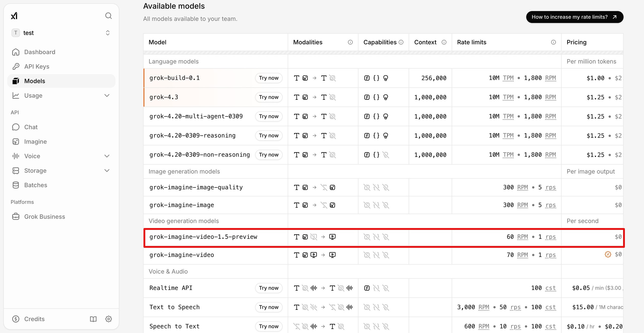Try now for Text to Speech
The height and width of the screenshot is (333, 644).
[269, 307]
